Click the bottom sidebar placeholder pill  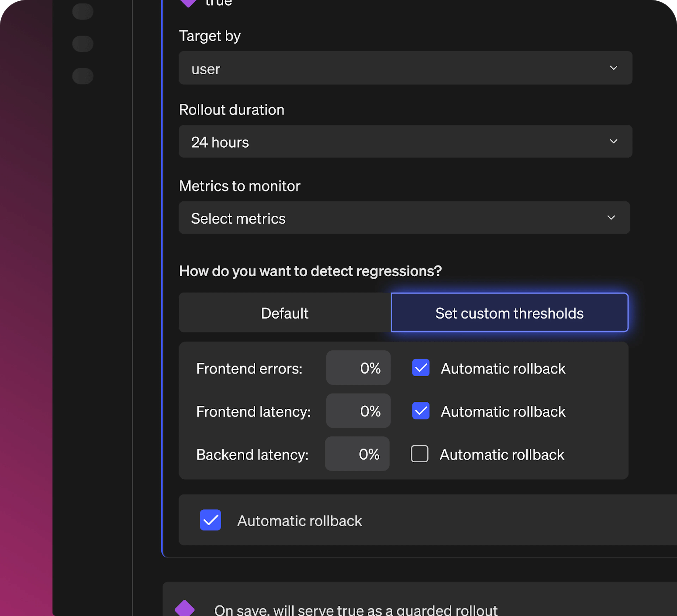[83, 76]
